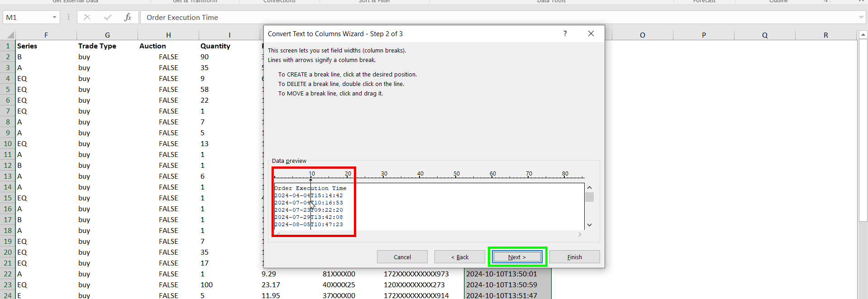Select column Q header
The width and height of the screenshot is (868, 299).
(x=765, y=35)
